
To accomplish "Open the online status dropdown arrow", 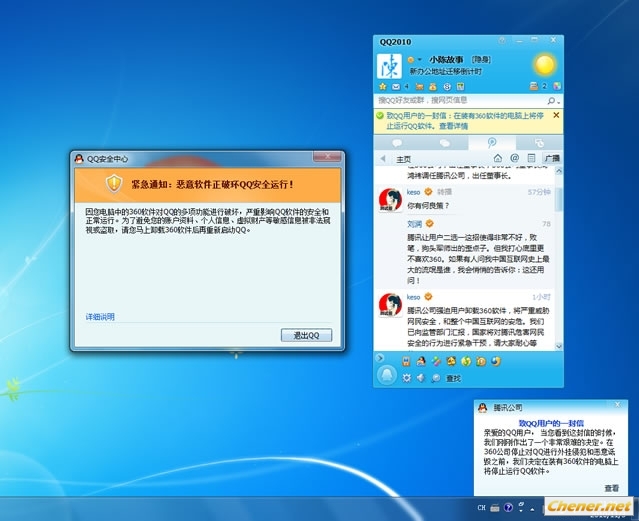I will (419, 60).
